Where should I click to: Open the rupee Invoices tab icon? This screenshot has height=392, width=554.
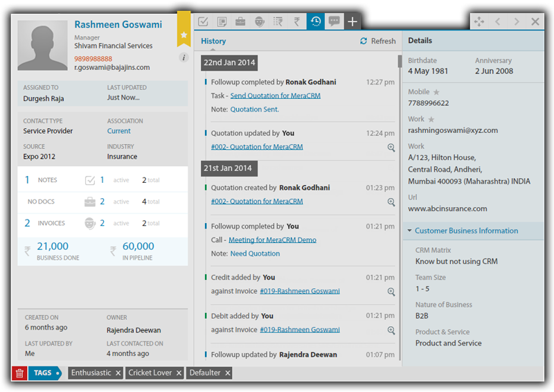[x=296, y=21]
